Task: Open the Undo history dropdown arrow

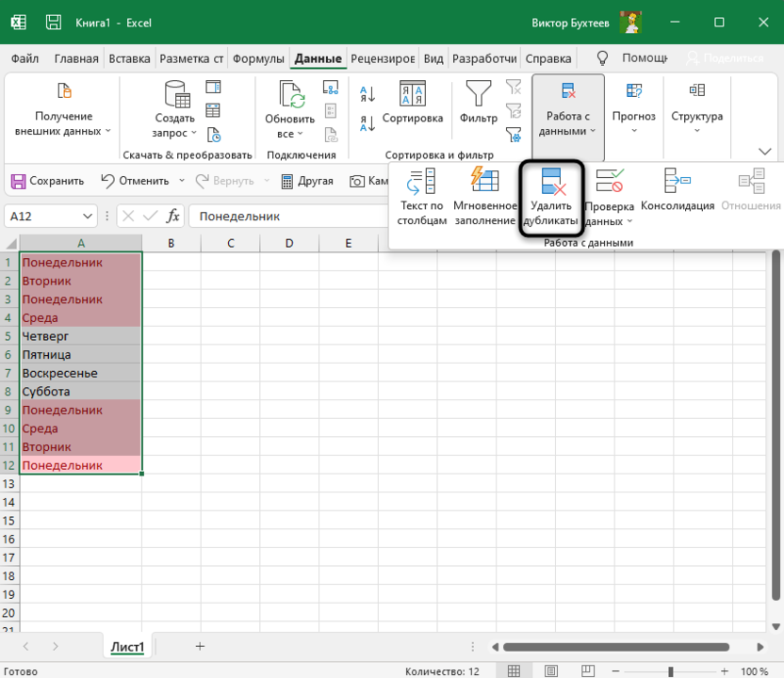Action: tap(182, 181)
